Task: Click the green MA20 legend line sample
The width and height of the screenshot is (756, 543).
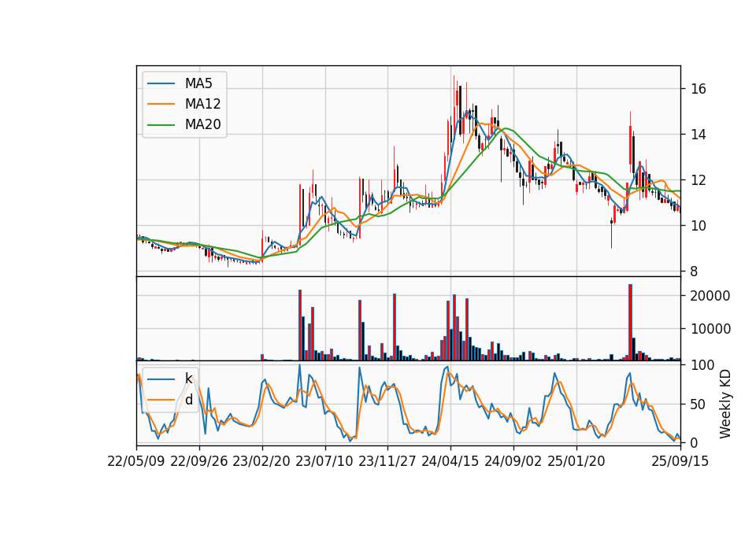Action: [x=161, y=124]
